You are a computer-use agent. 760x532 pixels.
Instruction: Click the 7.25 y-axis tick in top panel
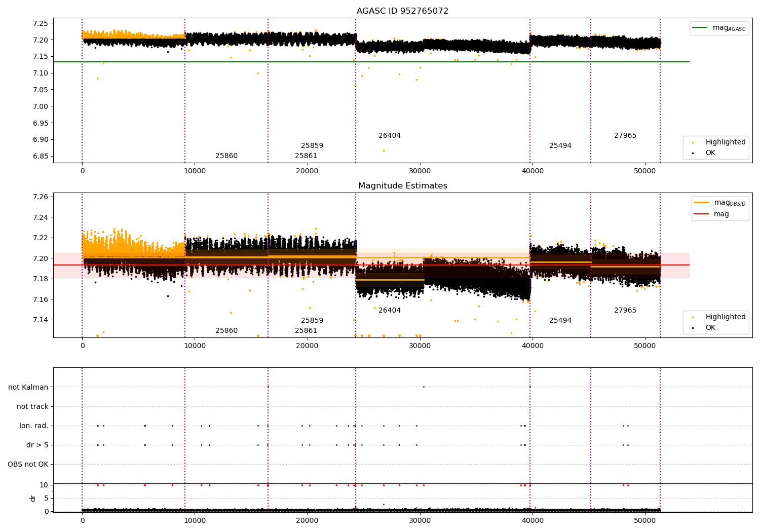coord(40,23)
